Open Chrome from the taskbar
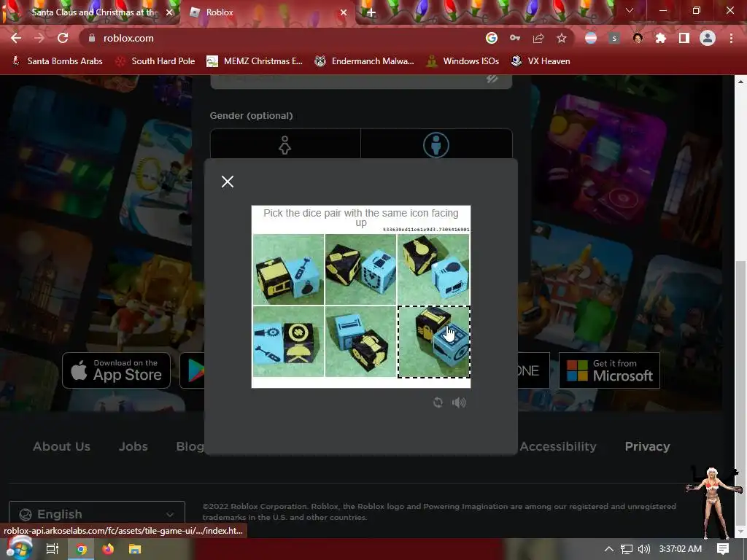Image resolution: width=747 pixels, height=560 pixels. (x=82, y=549)
